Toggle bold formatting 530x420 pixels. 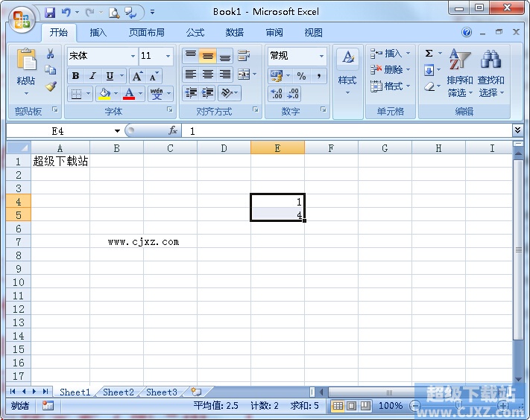76,76
